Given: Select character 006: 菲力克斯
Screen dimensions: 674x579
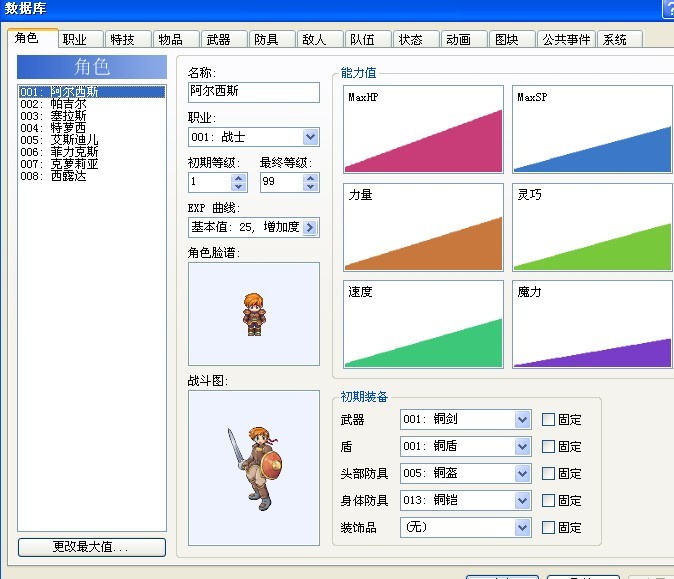Looking at the screenshot, I should tap(92, 152).
